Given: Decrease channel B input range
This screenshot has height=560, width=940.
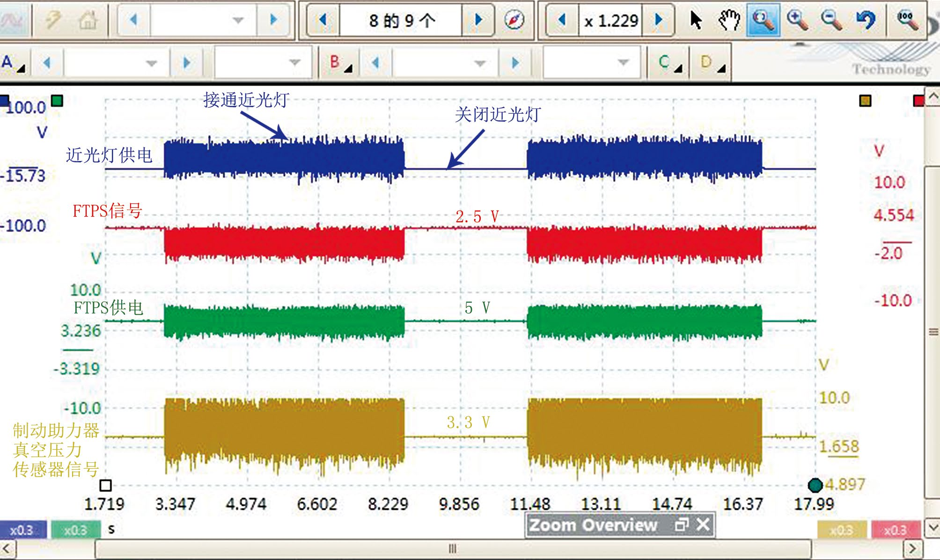Looking at the screenshot, I should (375, 63).
